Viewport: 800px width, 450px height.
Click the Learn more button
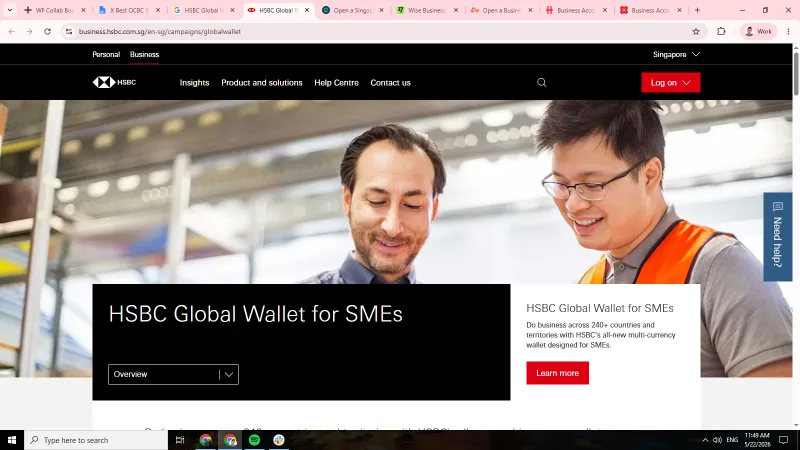click(557, 373)
